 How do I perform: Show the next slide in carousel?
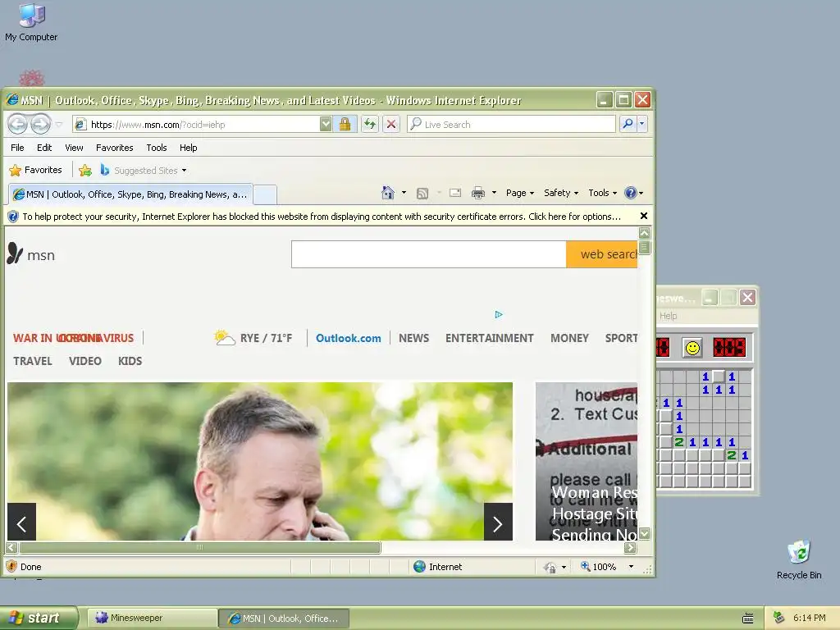498,522
